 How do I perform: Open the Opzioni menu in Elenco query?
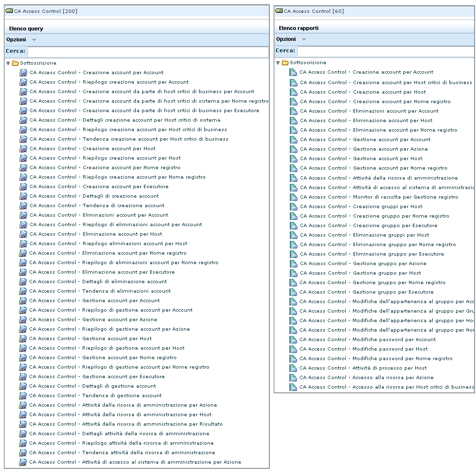(x=16, y=40)
